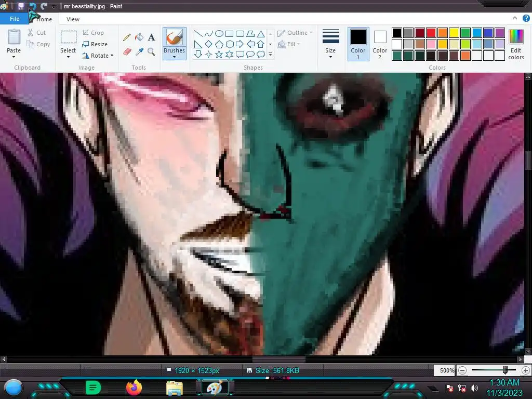
Task: Click the horizontal scrollbar thumb
Action: pos(279,358)
